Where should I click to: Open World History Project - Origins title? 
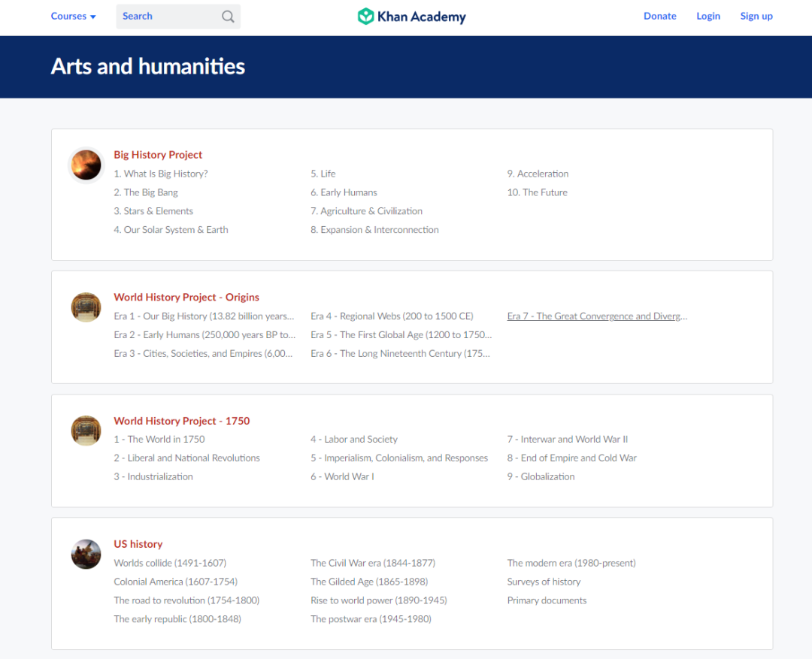(186, 297)
